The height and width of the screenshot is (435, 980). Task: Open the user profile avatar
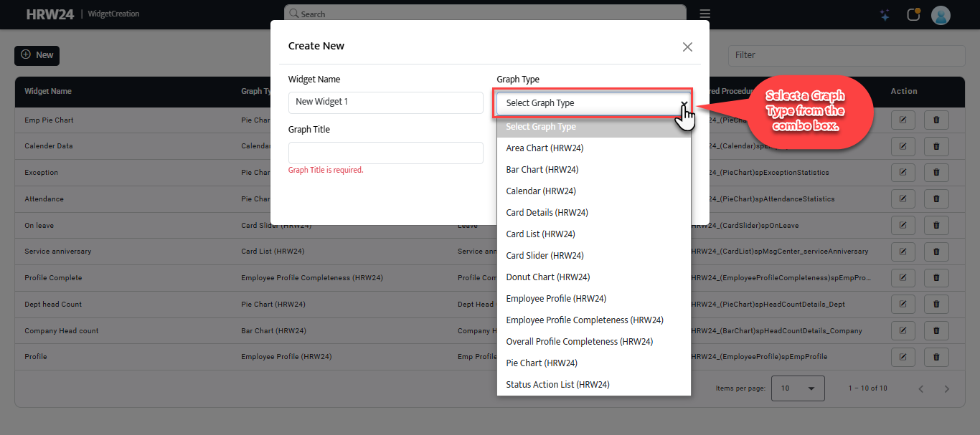(x=941, y=15)
